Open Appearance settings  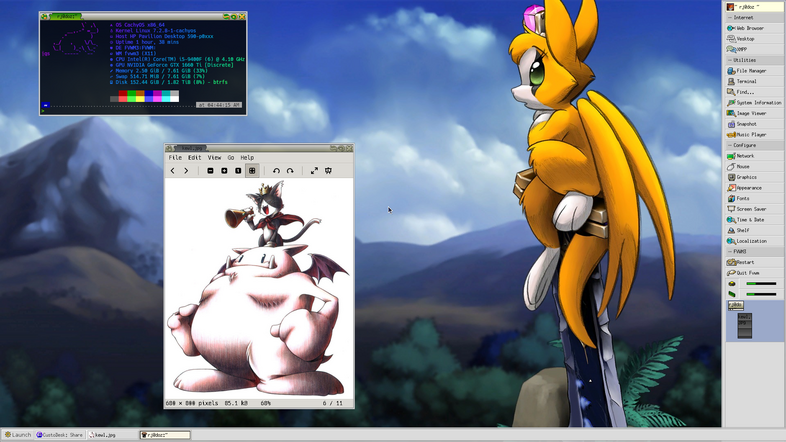754,187
